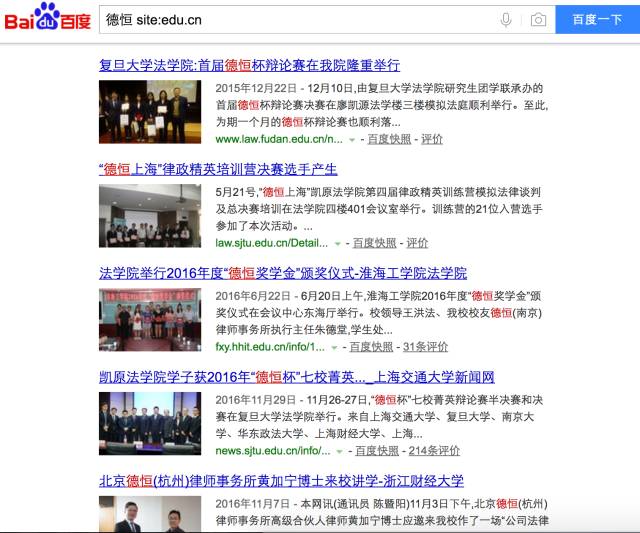The width and height of the screenshot is (640, 533).
Task: Open the 复旦大学法学院 debate competition result title
Action: click(x=249, y=65)
